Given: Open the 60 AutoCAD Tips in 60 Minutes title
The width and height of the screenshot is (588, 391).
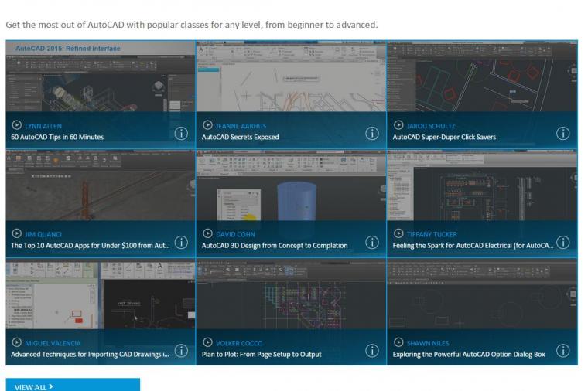Looking at the screenshot, I should [x=57, y=137].
